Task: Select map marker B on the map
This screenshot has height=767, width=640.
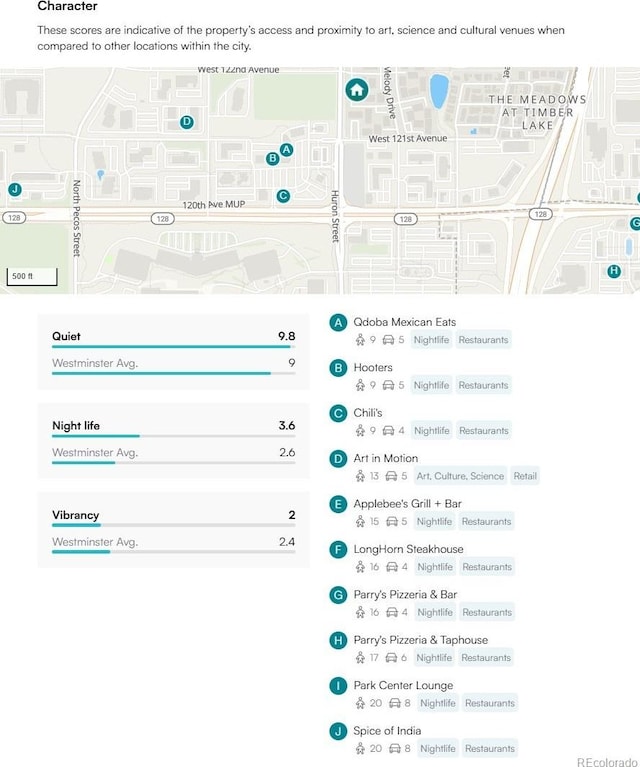Action: 273,158
